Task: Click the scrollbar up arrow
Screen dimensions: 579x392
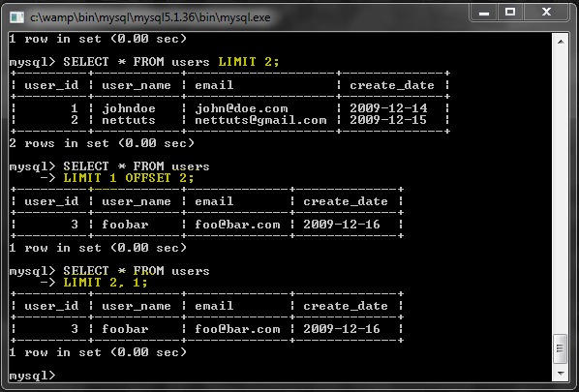Action: 561,42
